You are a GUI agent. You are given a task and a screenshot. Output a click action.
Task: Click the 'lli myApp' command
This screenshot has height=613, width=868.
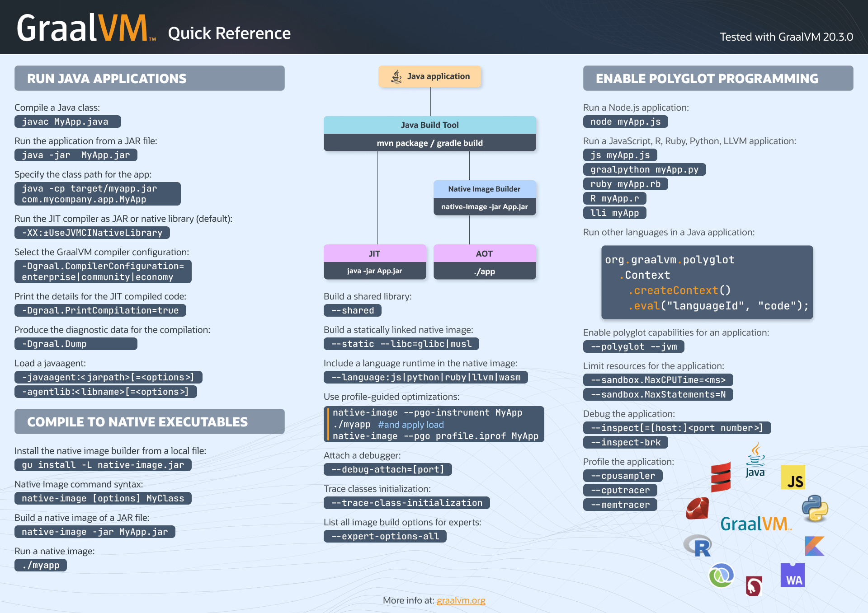614,213
